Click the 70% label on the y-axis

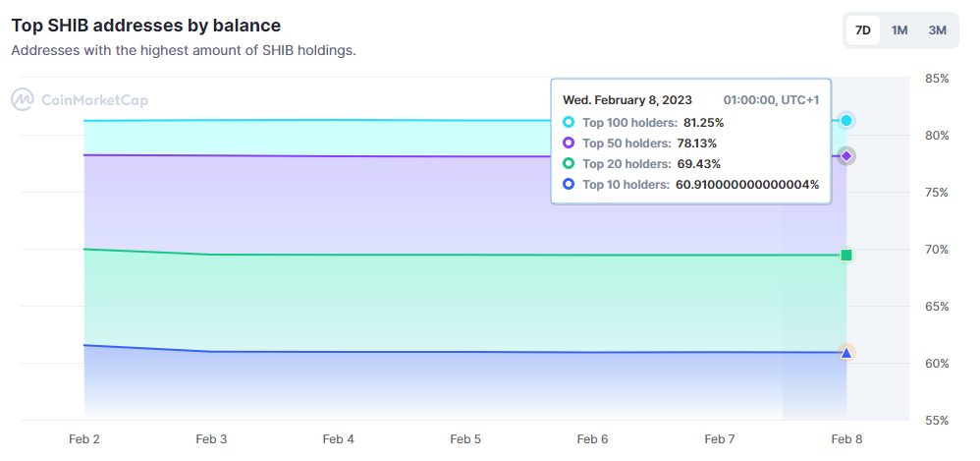(937, 250)
